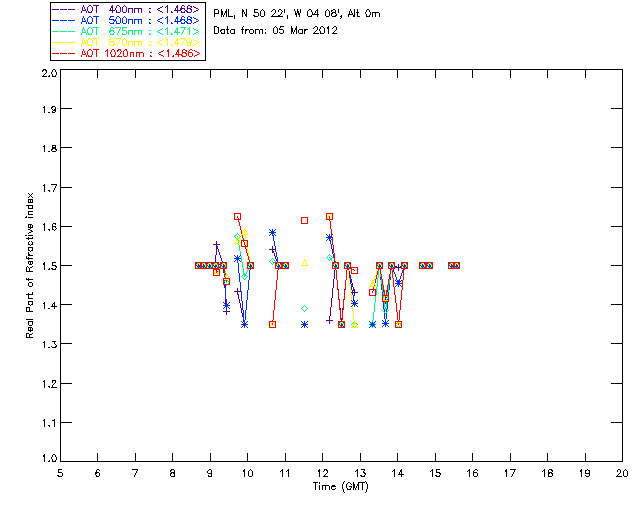Click x-axis hour label 19
The image size is (640, 512).
pyautogui.click(x=585, y=473)
